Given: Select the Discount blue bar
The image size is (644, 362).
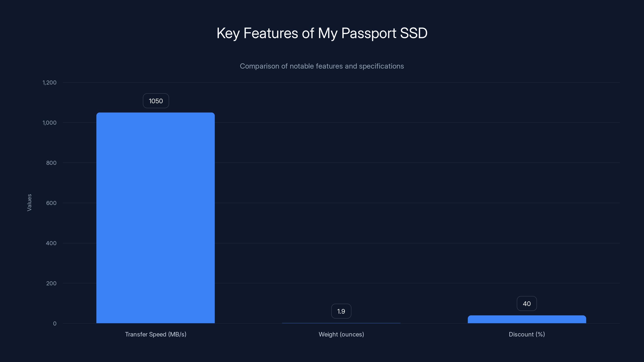Looking at the screenshot, I should click(527, 319).
